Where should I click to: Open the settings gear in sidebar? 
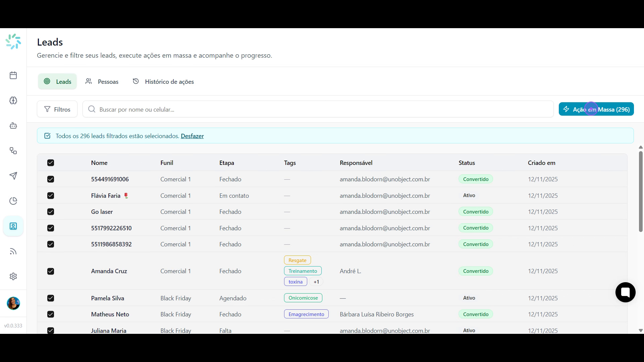tap(13, 277)
